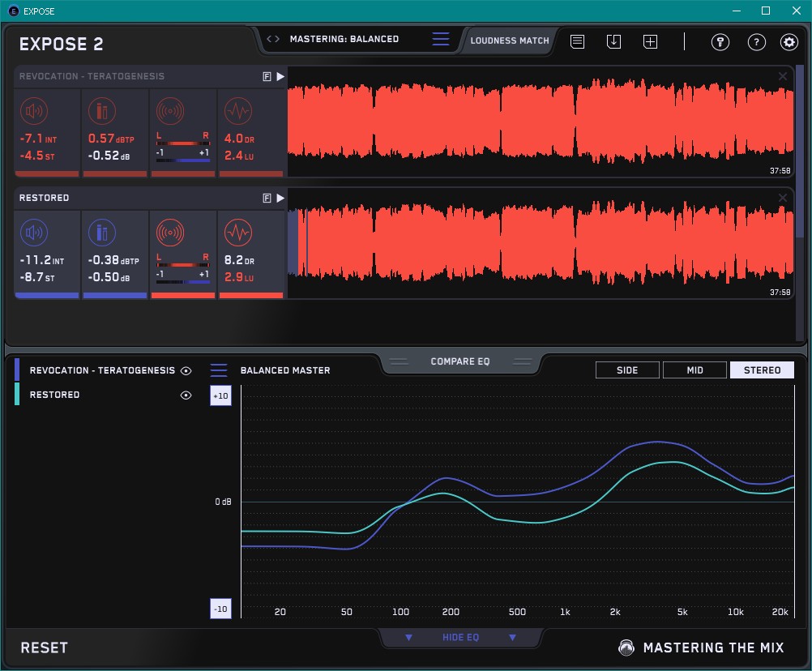Remove the Restored track with its X
Image resolution: width=812 pixels, height=671 pixels.
pos(783,198)
